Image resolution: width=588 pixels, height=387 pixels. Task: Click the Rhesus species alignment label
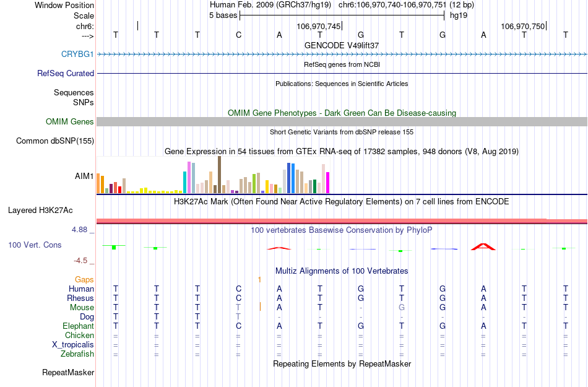[80, 298]
